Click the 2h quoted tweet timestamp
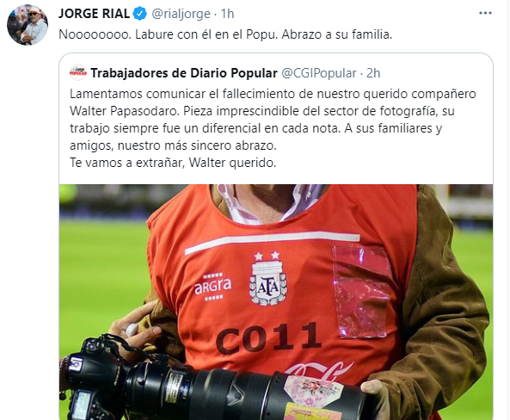This screenshot has height=420, width=510. [x=373, y=73]
